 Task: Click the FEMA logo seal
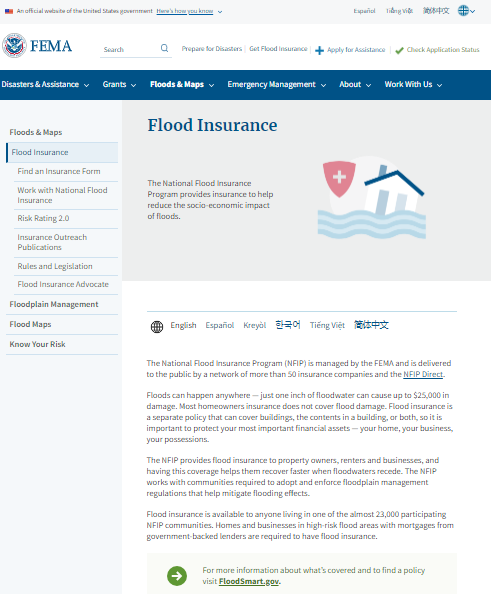14,45
